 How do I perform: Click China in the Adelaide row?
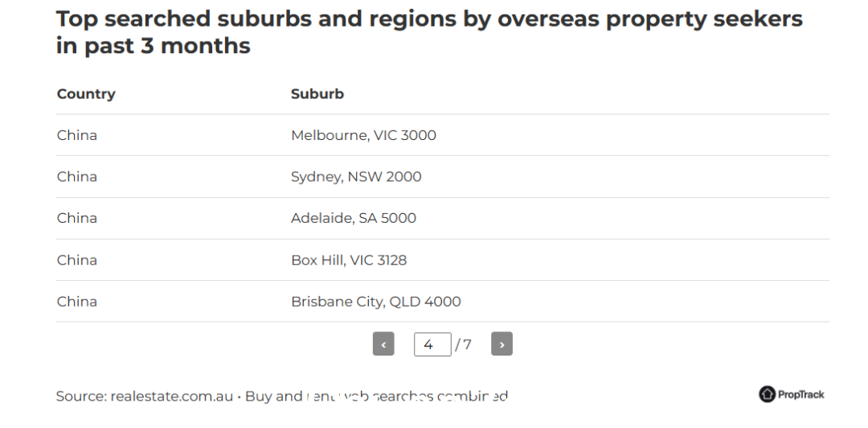(x=77, y=218)
